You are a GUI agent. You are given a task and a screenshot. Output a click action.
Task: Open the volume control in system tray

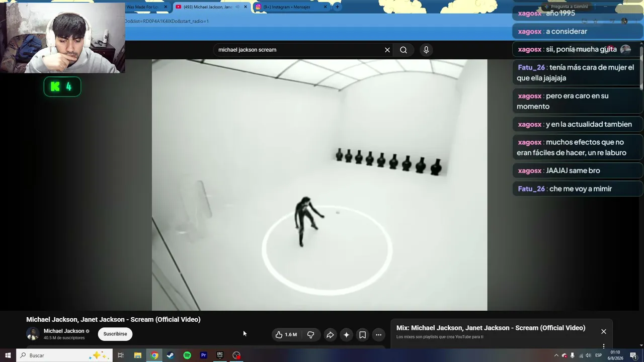coord(589,355)
